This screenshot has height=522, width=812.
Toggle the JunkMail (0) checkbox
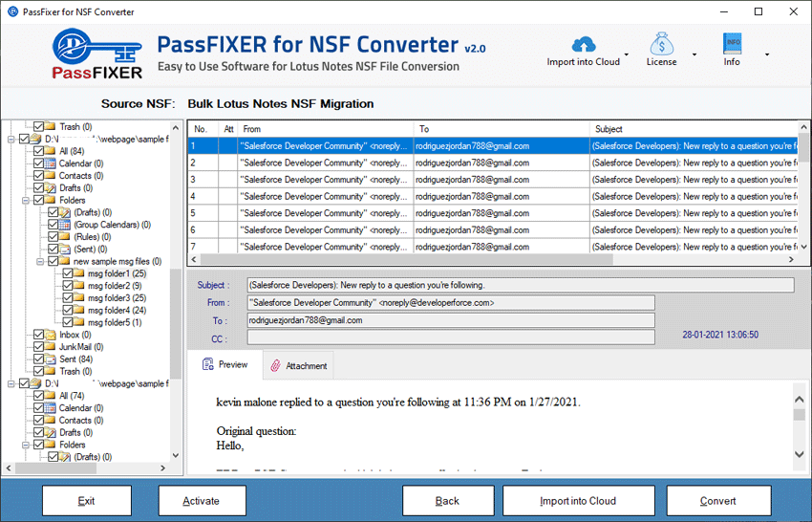tap(38, 347)
